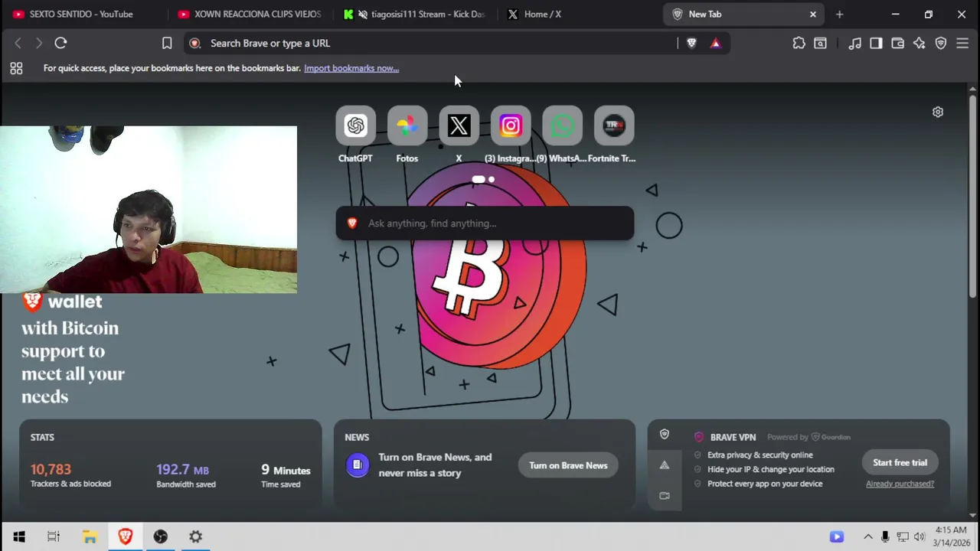This screenshot has width=980, height=551.
Task: Open Leo AI sparkle icon
Action: pyautogui.click(x=919, y=43)
